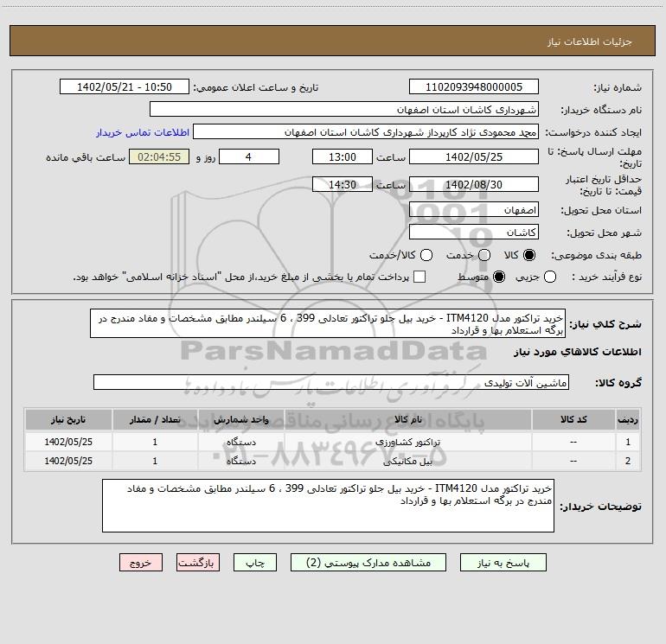Select the بیل مکانیکی row name
The image size is (666, 644).
click(x=407, y=461)
